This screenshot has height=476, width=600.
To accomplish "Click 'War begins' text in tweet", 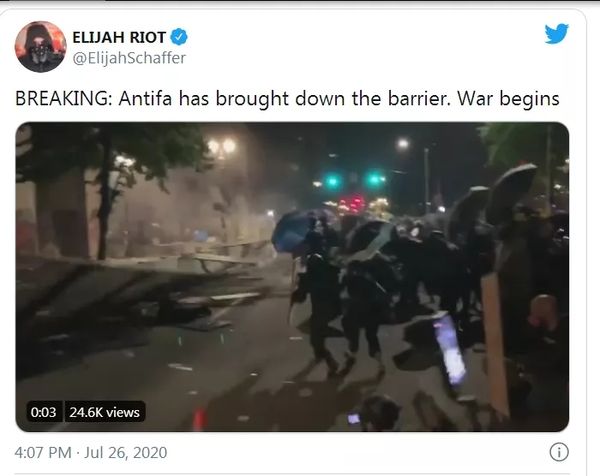I will click(509, 99).
